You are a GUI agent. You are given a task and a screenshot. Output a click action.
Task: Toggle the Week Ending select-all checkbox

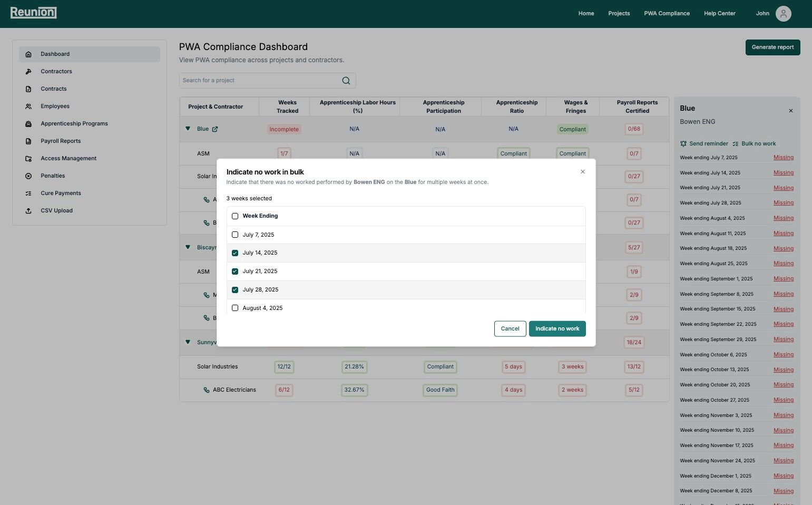point(235,216)
